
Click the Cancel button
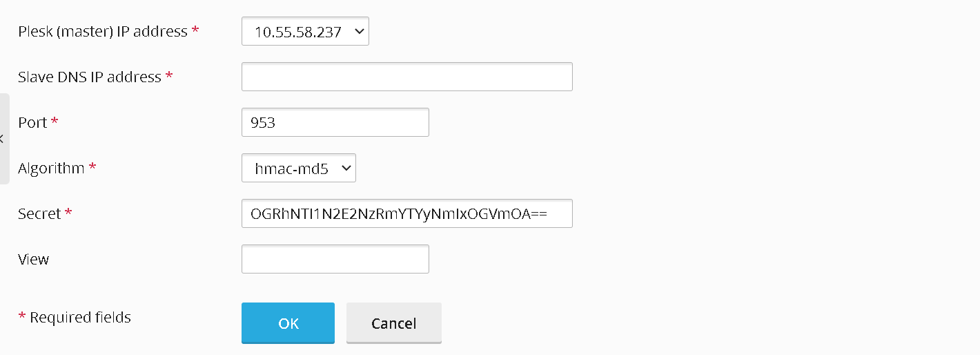click(x=393, y=323)
